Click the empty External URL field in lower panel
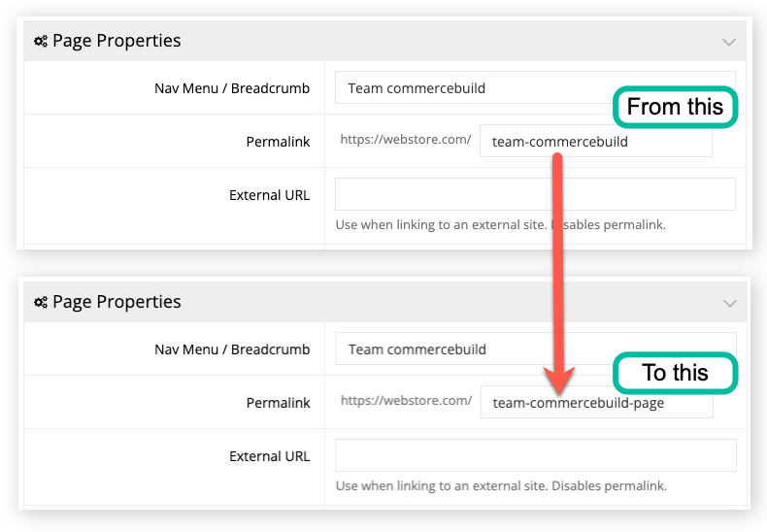 (535, 455)
